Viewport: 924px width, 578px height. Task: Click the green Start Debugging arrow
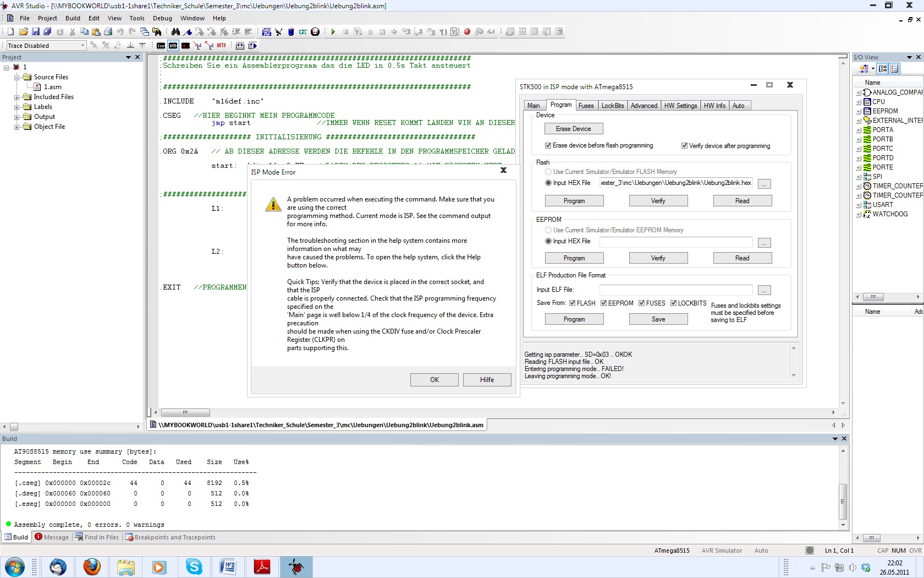[x=333, y=32]
